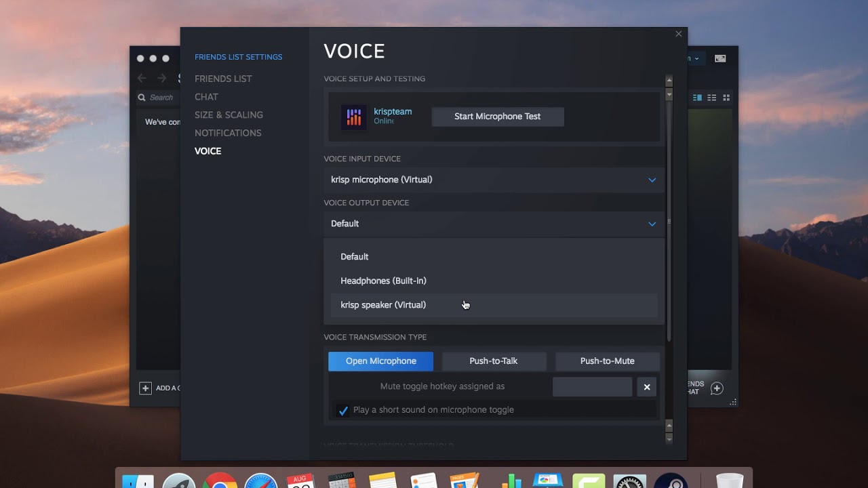This screenshot has width=868, height=488.
Task: Select list view in Steam library
Action: [x=712, y=98]
